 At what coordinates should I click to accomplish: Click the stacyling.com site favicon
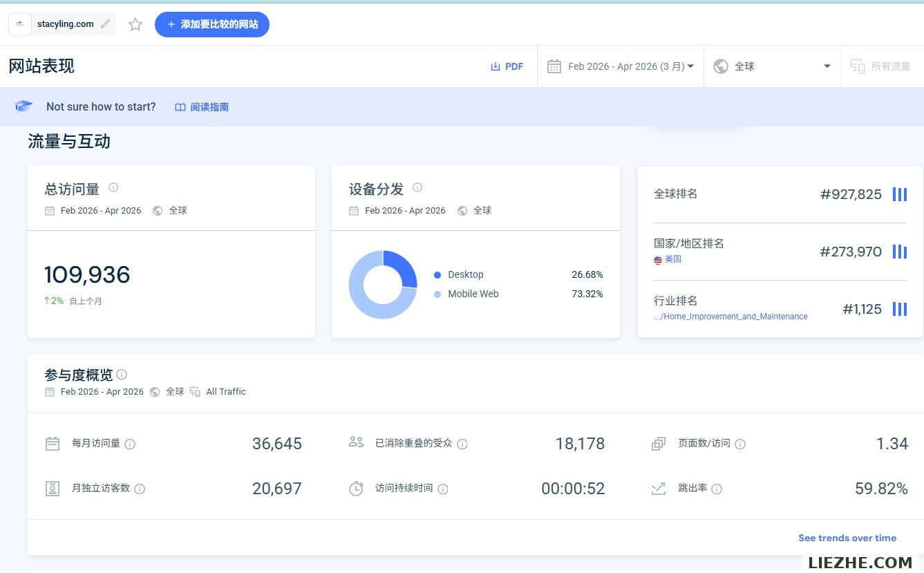coord(20,24)
